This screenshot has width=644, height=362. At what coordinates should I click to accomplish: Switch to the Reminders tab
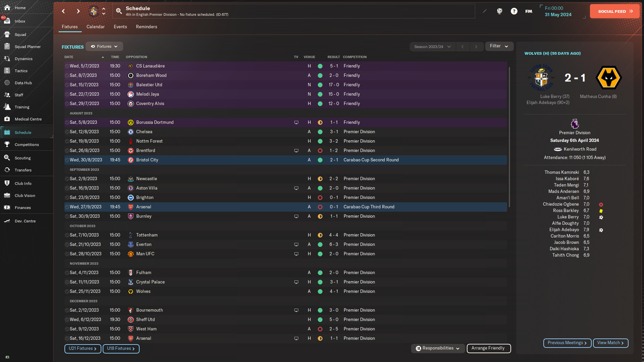146,27
